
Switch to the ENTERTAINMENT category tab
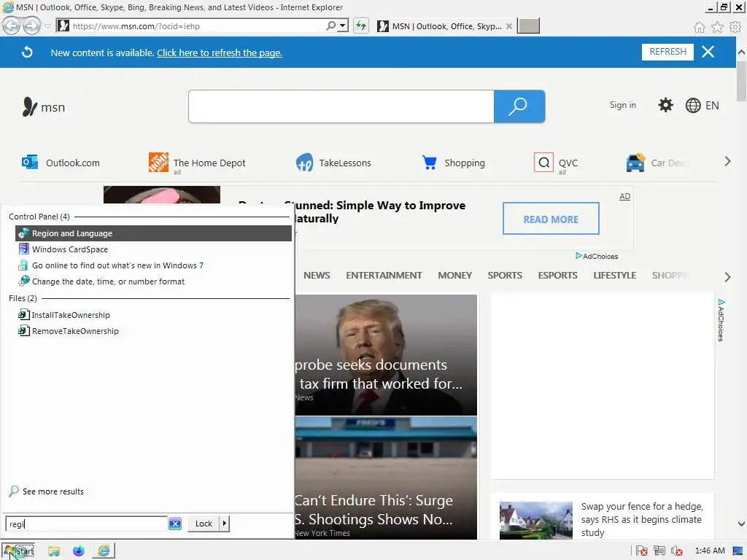tap(384, 275)
